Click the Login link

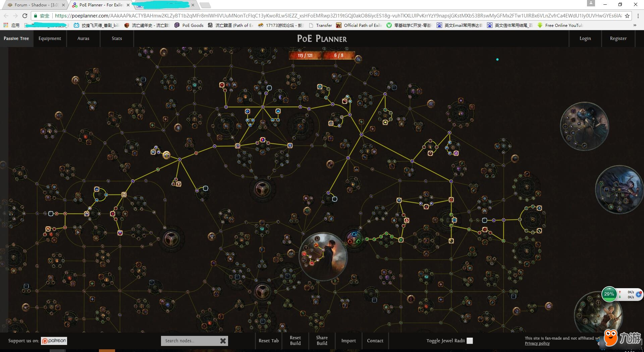585,38
